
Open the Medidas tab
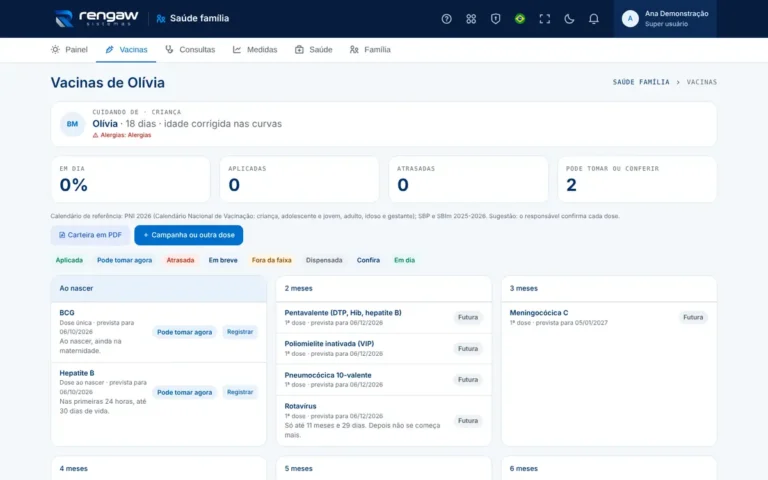pos(255,49)
